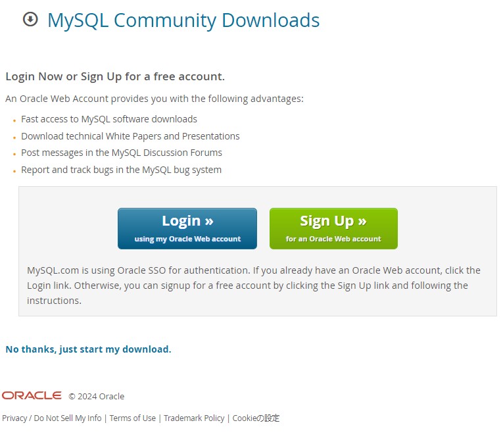Viewport: 503px width, 448px height.
Task: Click the 'Download technical White Papers' list item
Action: pyautogui.click(x=130, y=136)
